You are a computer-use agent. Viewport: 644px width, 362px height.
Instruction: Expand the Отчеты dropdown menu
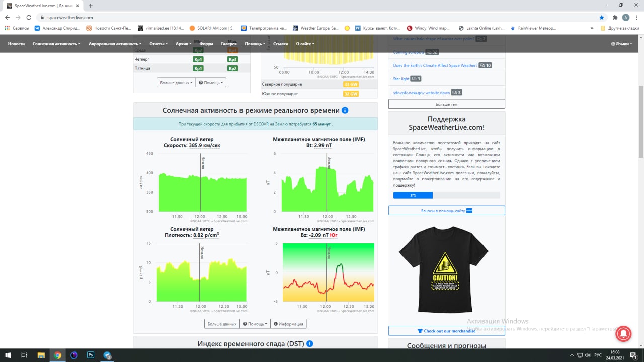click(x=159, y=44)
